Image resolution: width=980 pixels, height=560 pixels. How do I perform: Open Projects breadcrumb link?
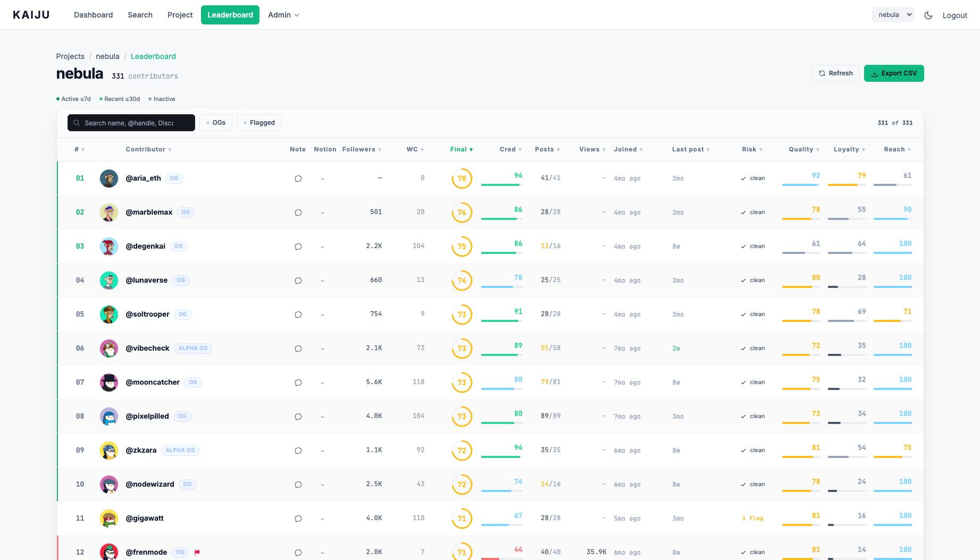(x=70, y=56)
